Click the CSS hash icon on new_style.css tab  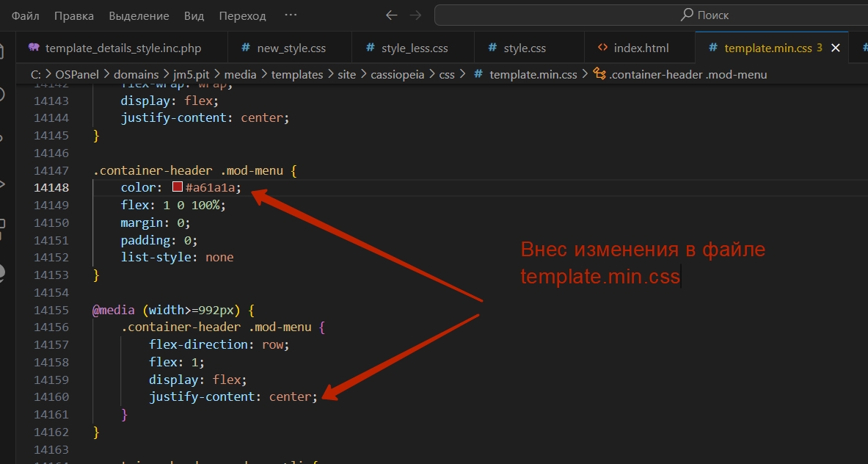pyautogui.click(x=246, y=48)
